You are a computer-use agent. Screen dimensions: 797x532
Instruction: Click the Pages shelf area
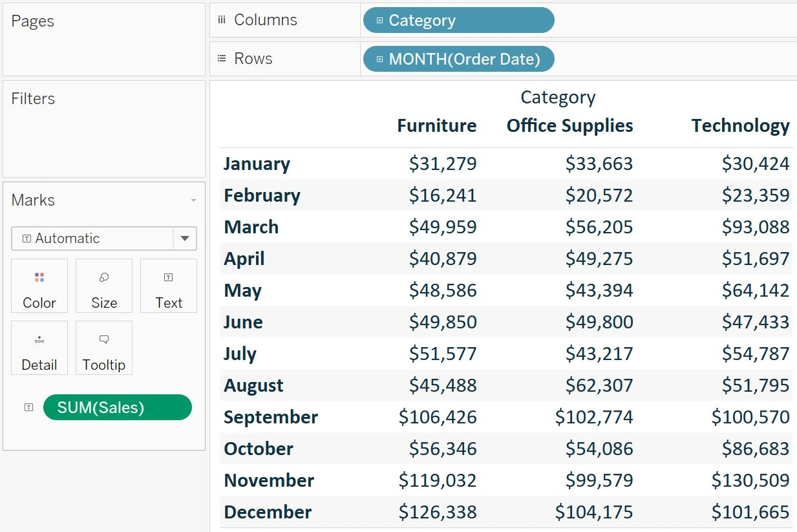[103, 39]
